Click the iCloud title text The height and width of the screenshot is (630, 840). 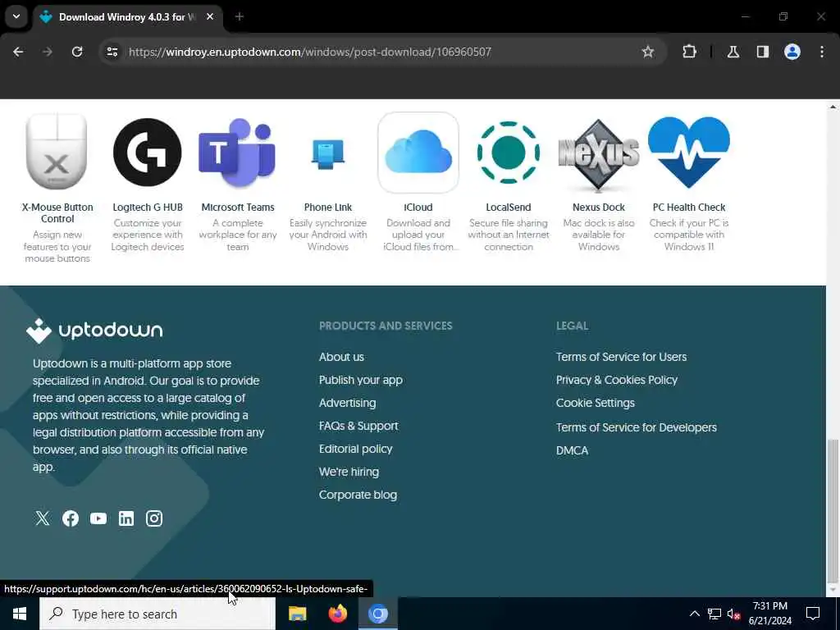(418, 208)
